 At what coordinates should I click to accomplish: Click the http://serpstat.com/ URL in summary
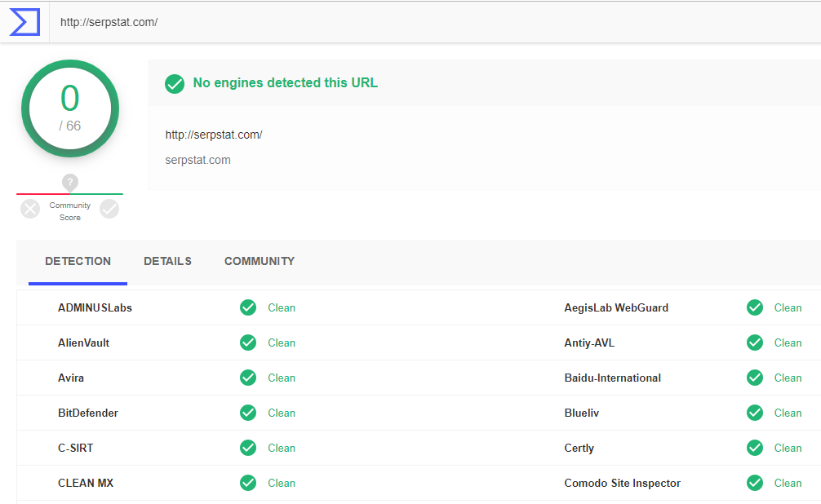click(x=214, y=135)
